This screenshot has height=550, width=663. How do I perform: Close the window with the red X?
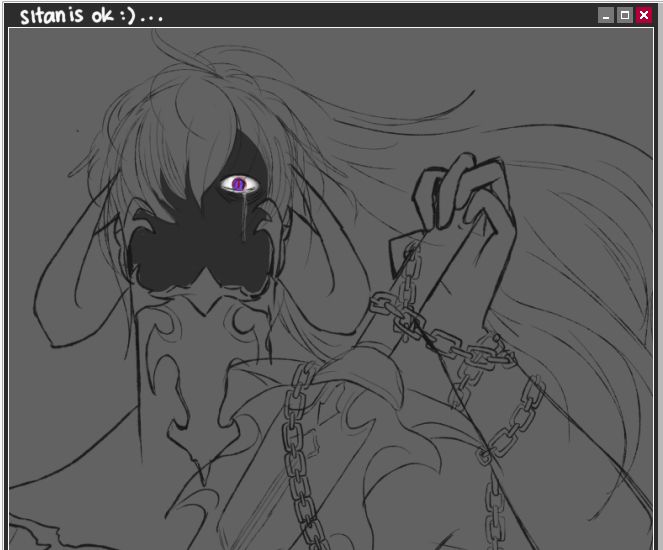(644, 16)
